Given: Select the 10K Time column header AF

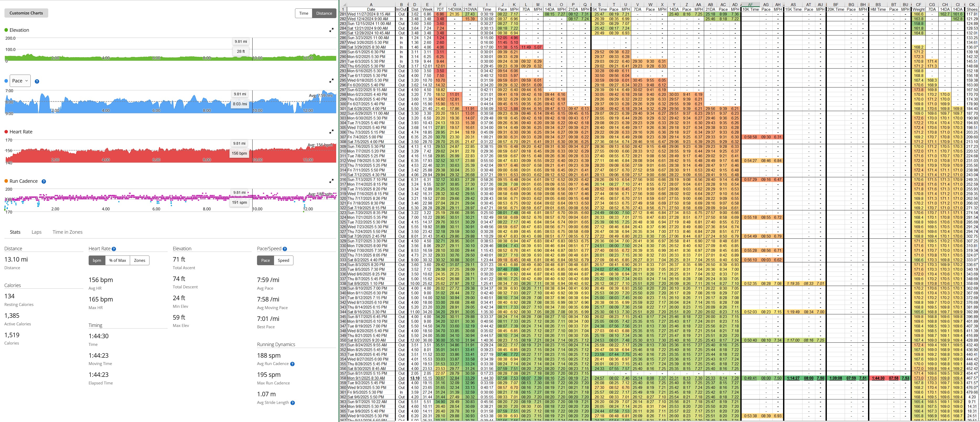Looking at the screenshot, I should click(750, 4).
